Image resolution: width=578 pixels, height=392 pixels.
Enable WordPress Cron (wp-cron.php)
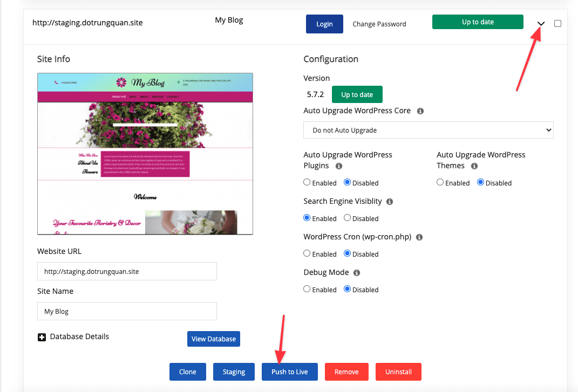tap(307, 253)
